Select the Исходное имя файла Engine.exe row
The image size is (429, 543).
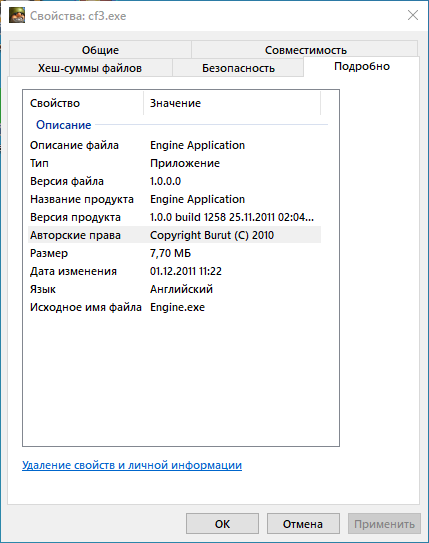(x=175, y=307)
